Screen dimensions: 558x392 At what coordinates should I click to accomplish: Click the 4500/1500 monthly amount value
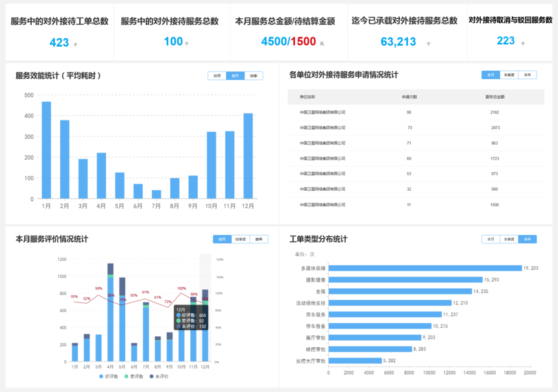click(288, 42)
